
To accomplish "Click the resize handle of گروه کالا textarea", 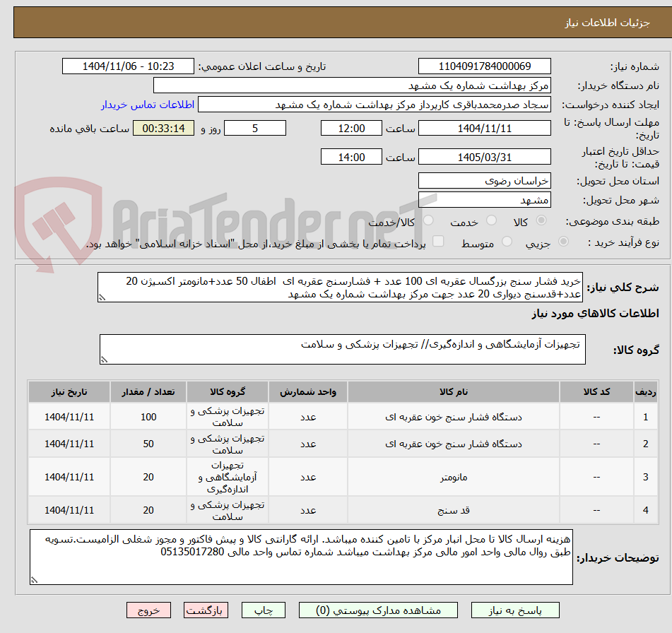I will tap(104, 360).
